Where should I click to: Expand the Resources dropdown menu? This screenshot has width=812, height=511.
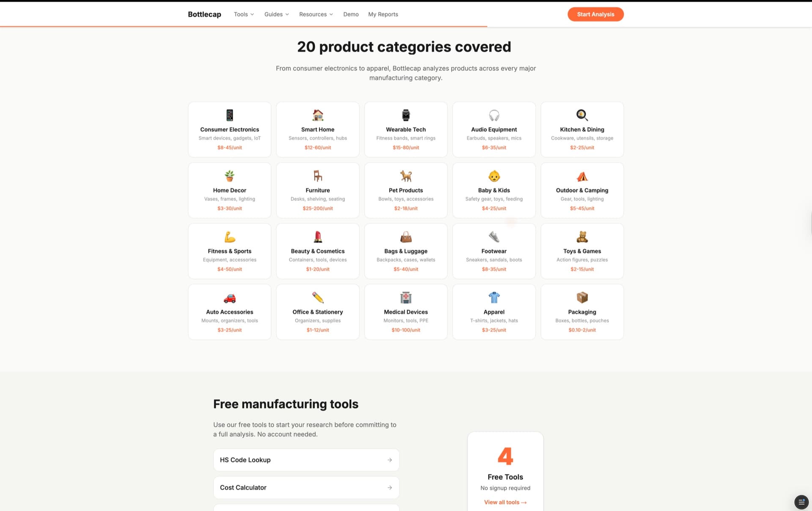pos(315,14)
